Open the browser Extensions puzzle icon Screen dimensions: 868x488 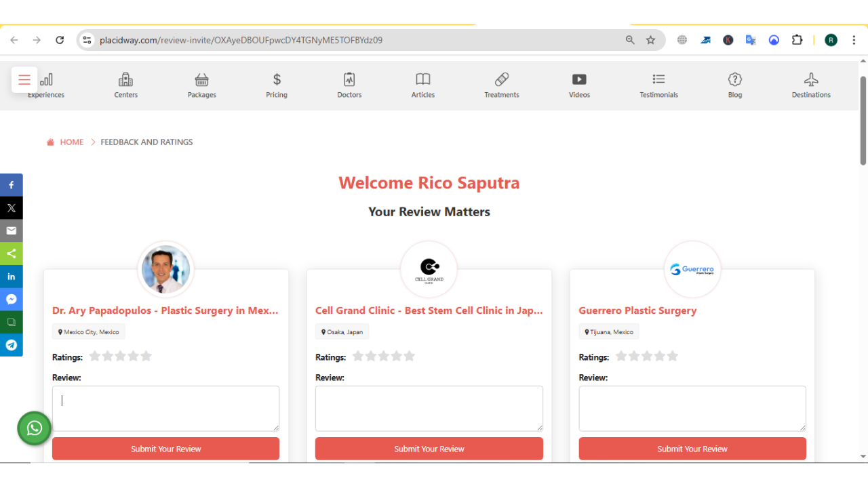(797, 40)
